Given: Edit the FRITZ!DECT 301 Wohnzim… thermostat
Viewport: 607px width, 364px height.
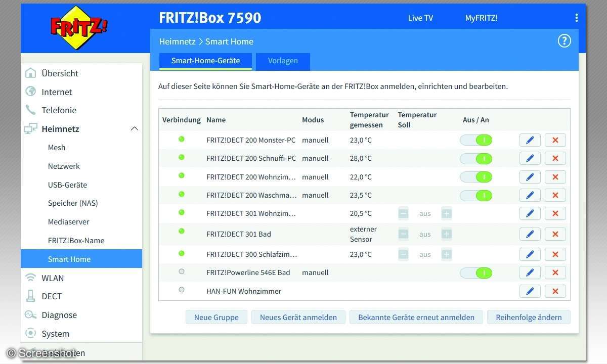Looking at the screenshot, I should 530,213.
